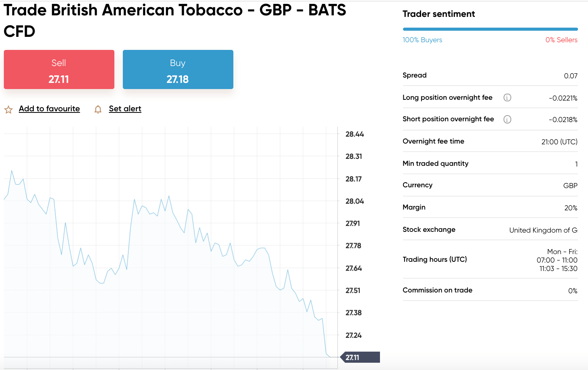Open long position overnight fee info icon

point(507,97)
